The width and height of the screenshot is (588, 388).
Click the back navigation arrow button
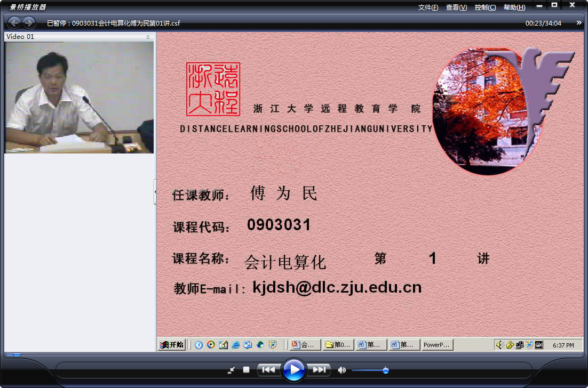pyautogui.click(x=14, y=23)
